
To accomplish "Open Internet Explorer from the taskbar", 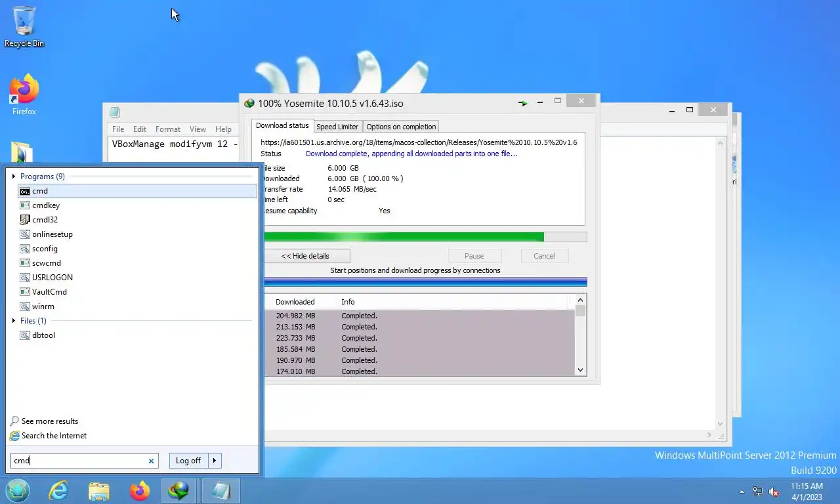I will point(58,491).
